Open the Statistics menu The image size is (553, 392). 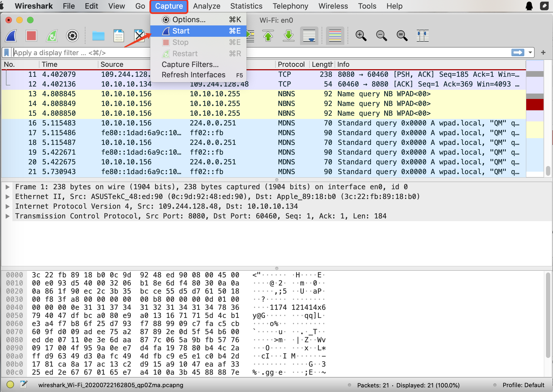pos(246,6)
